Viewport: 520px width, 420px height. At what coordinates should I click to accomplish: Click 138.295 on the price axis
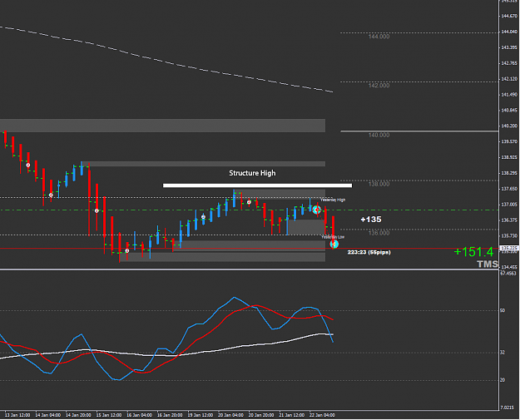tap(509, 173)
